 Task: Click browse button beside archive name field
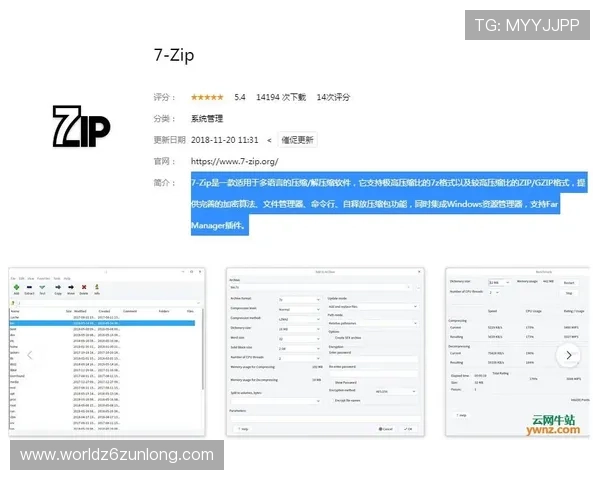pyautogui.click(x=418, y=287)
